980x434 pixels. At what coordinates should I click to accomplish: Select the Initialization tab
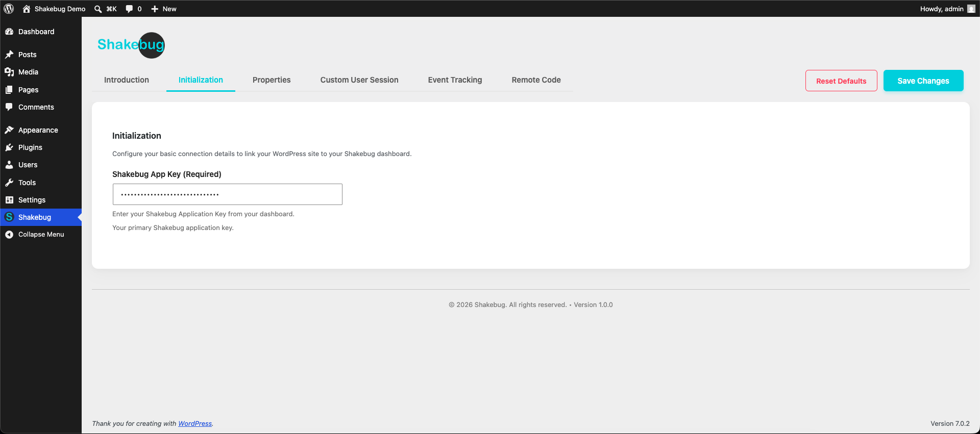(201, 80)
